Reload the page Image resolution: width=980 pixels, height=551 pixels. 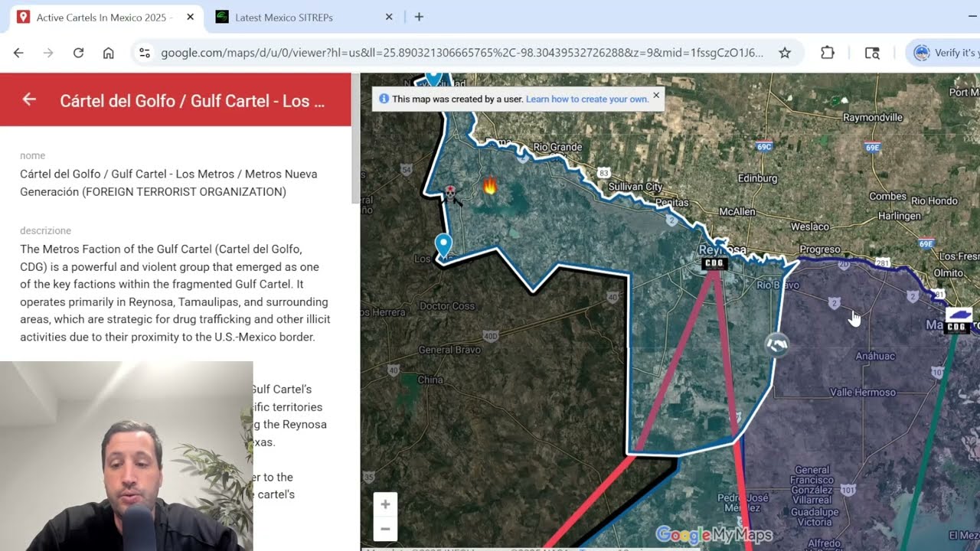(78, 53)
